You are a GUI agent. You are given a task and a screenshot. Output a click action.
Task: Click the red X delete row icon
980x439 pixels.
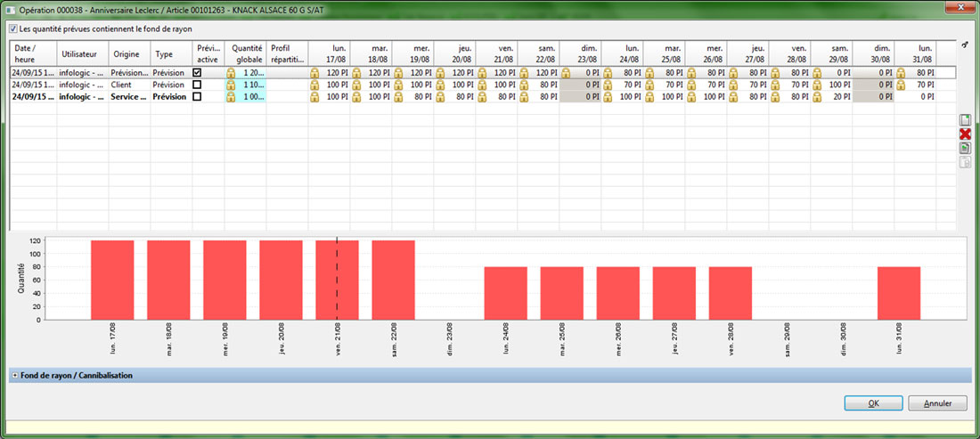click(x=965, y=134)
